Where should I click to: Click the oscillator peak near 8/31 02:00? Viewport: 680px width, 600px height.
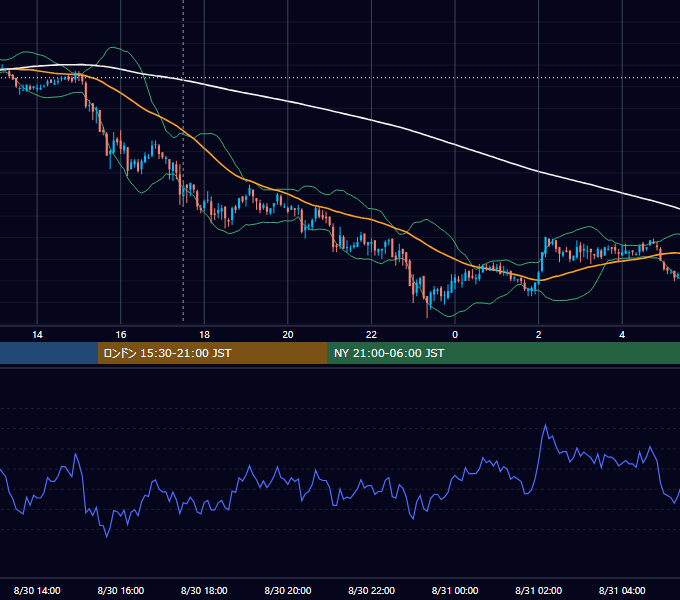tap(545, 425)
